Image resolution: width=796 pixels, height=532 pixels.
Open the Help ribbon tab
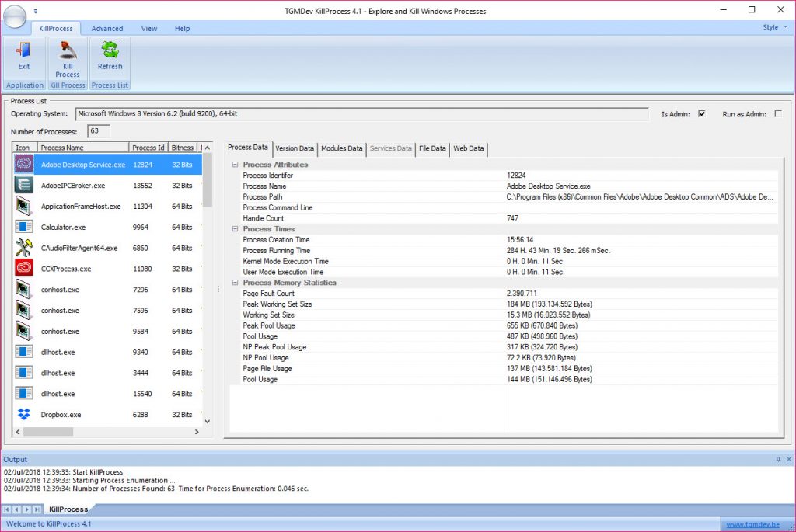[x=182, y=29]
